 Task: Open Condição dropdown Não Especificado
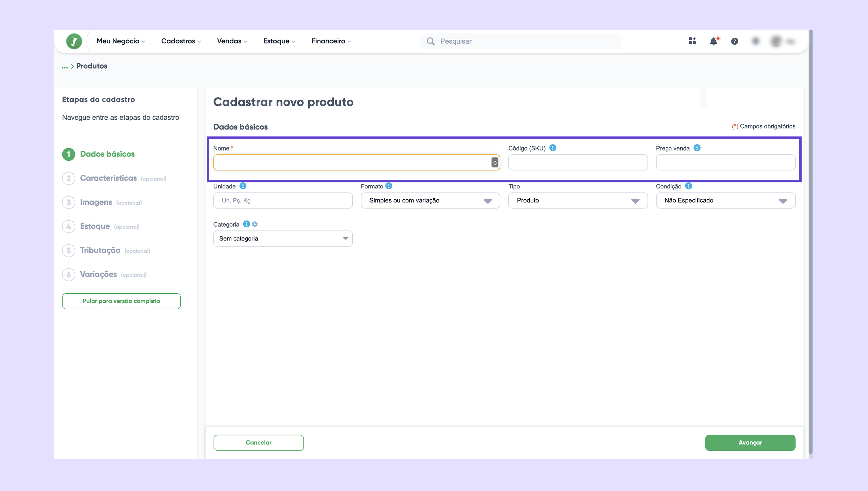(725, 200)
